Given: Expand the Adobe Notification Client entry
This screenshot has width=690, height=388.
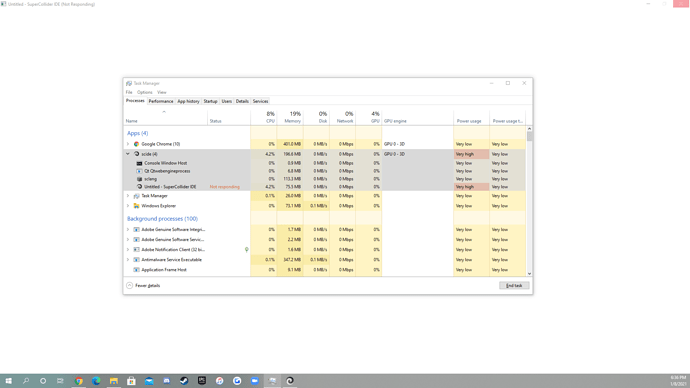Looking at the screenshot, I should [128, 250].
